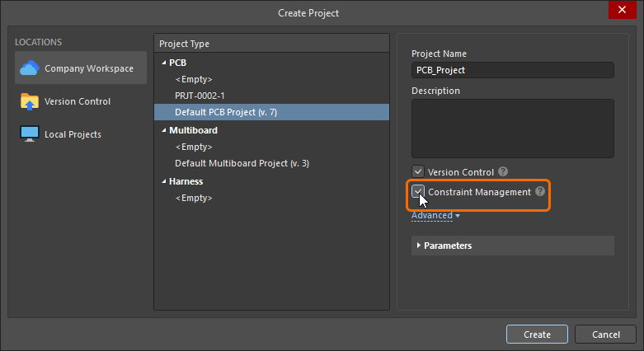Choose Default PCB Project (v. 7)
The image size is (644, 351).
pyautogui.click(x=271, y=112)
